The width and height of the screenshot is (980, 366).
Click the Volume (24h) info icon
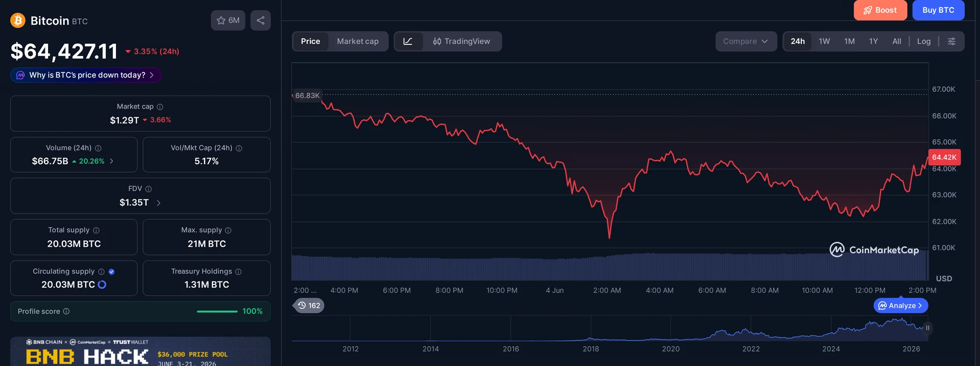[x=98, y=148]
